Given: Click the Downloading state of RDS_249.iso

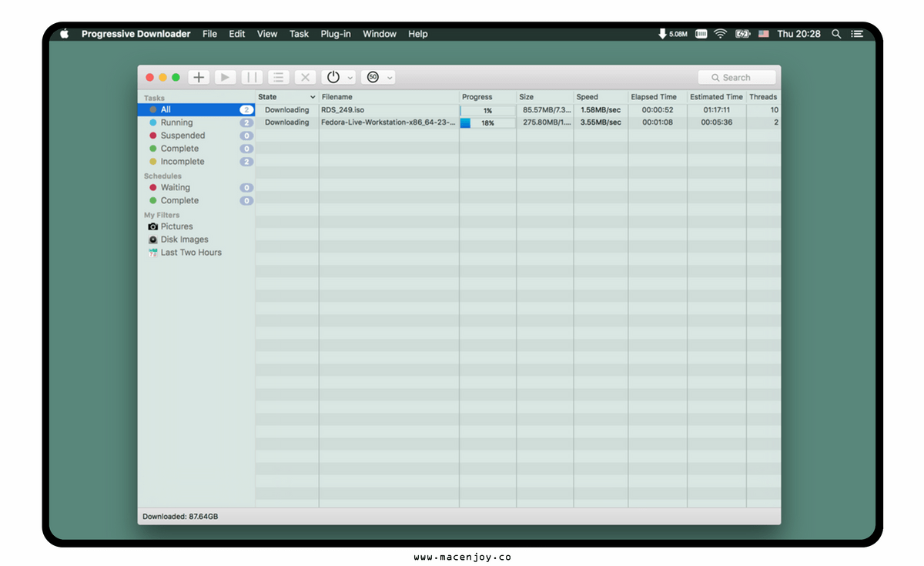Looking at the screenshot, I should pyautogui.click(x=286, y=110).
